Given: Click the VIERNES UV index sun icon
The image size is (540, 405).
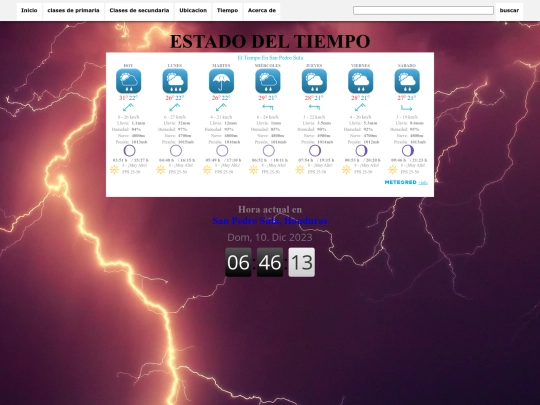Looking at the screenshot, I should point(346,169).
